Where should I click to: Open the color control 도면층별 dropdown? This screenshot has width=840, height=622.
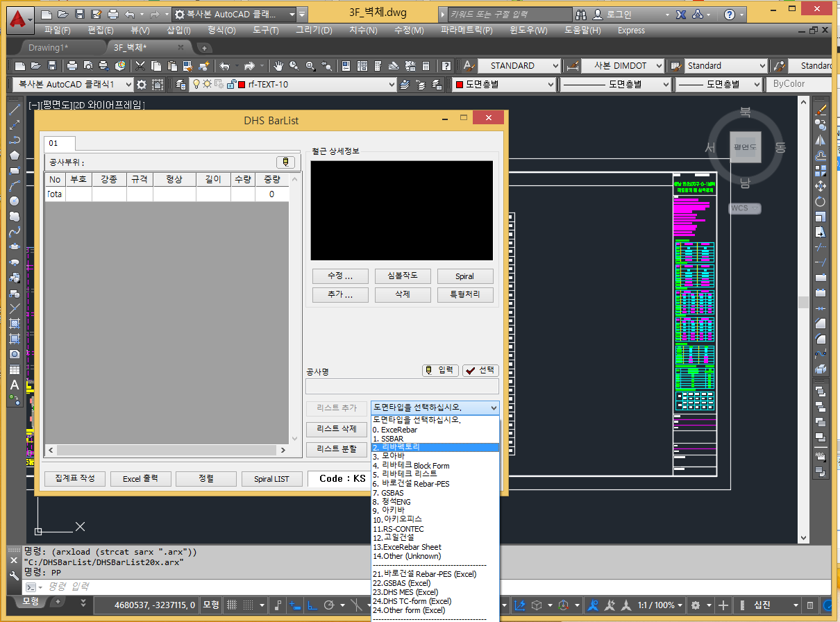pyautogui.click(x=504, y=85)
